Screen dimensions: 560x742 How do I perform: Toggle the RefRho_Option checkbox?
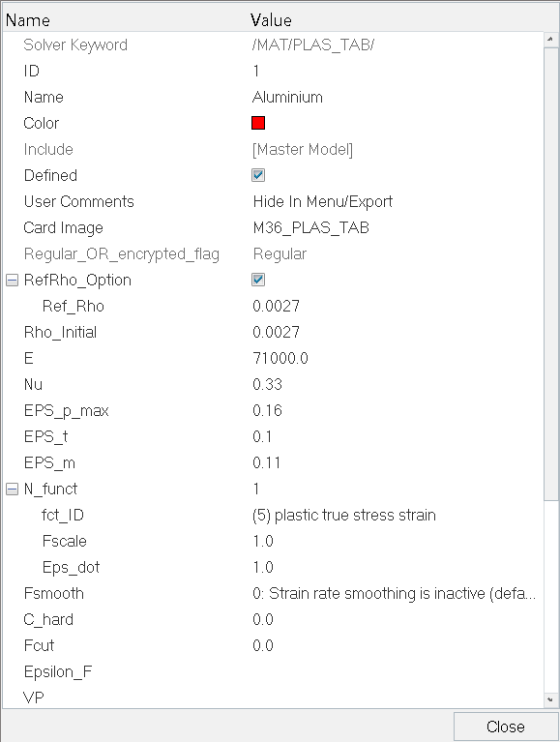pos(258,280)
